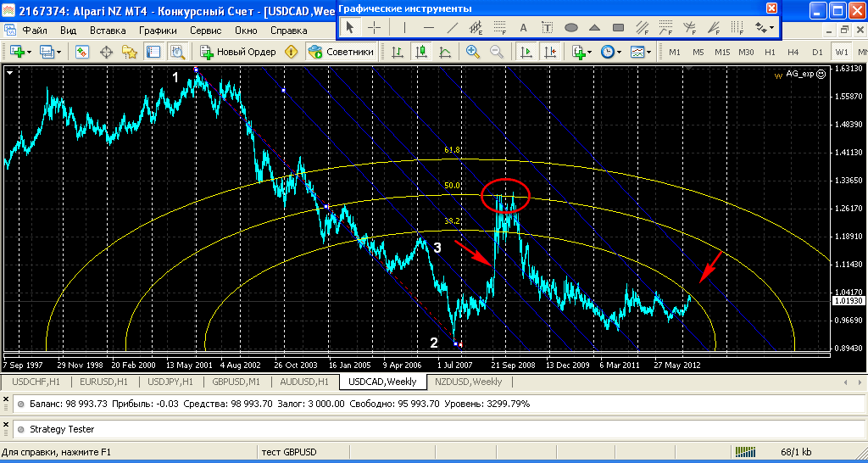The height and width of the screenshot is (463, 868).
Task: Pick the ellipse drawing tool
Action: (571, 27)
